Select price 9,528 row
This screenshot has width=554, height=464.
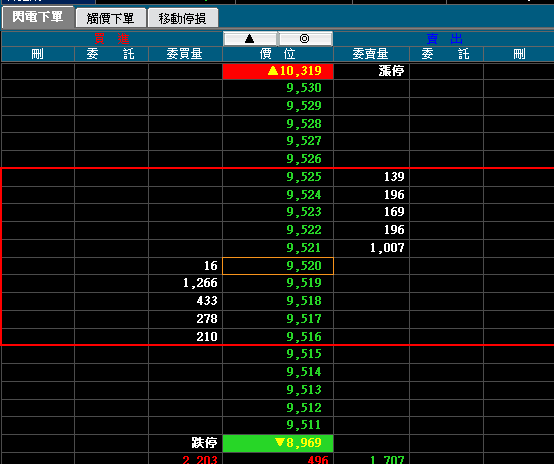point(278,124)
